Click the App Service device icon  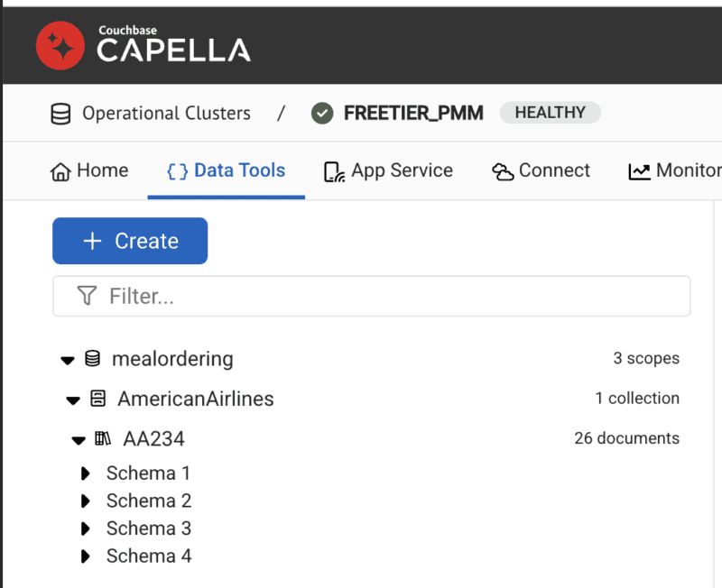334,171
